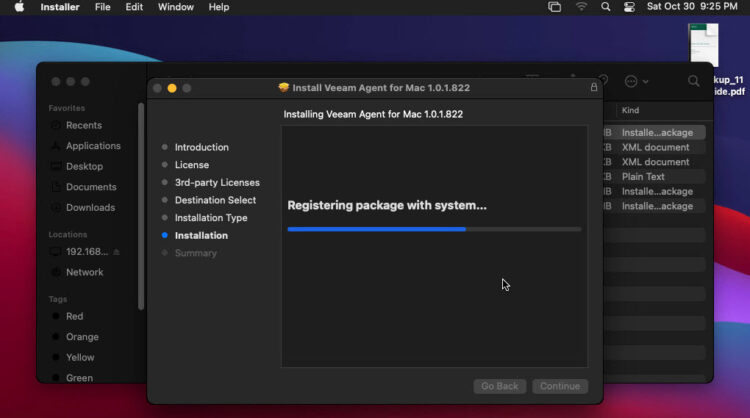The height and width of the screenshot is (418, 750).
Task: Select the Plain Text row in Finder
Action: [654, 176]
